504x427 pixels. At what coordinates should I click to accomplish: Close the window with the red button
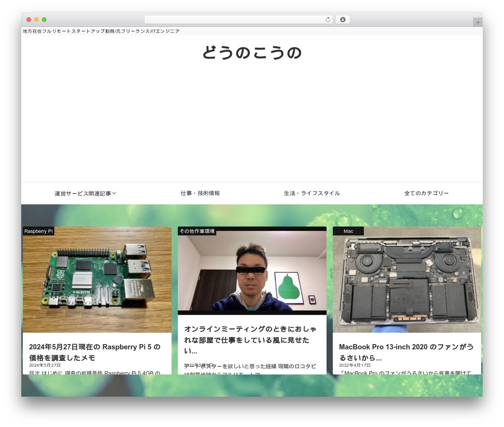coord(29,20)
